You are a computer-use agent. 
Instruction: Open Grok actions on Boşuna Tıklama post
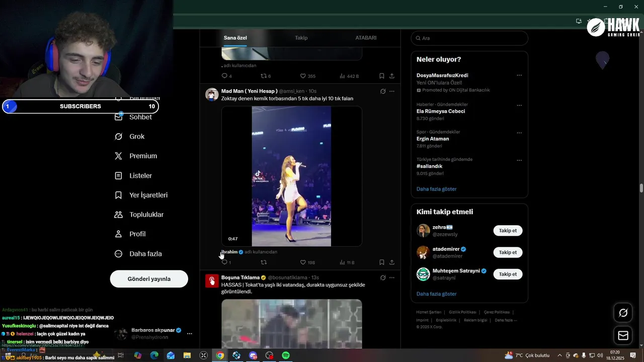pos(383,278)
